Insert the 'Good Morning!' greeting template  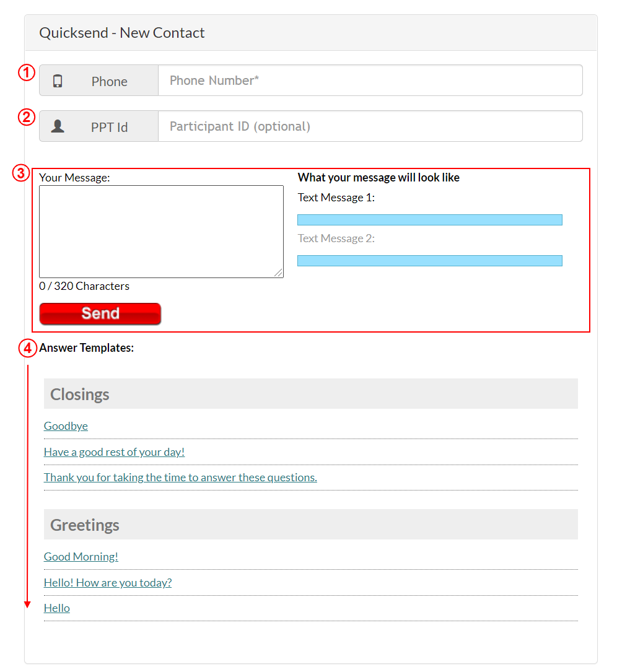point(81,557)
